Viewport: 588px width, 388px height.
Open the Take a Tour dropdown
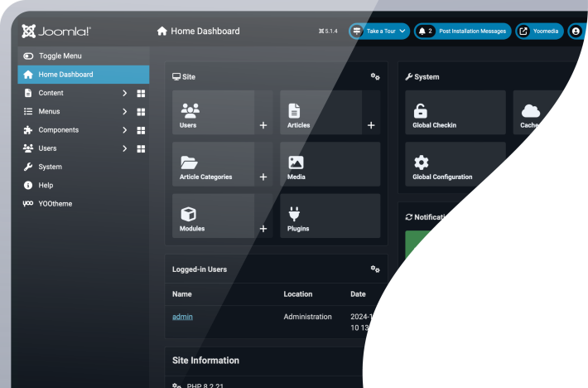point(379,32)
